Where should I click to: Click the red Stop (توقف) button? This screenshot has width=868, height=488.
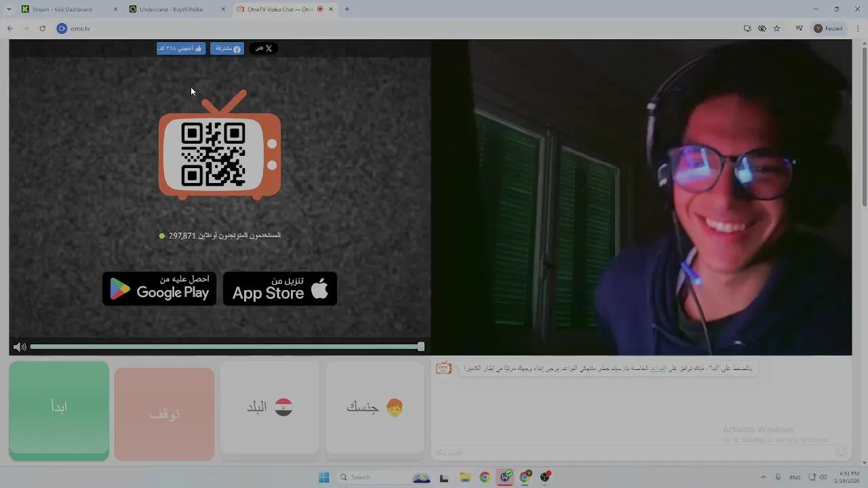[164, 413]
